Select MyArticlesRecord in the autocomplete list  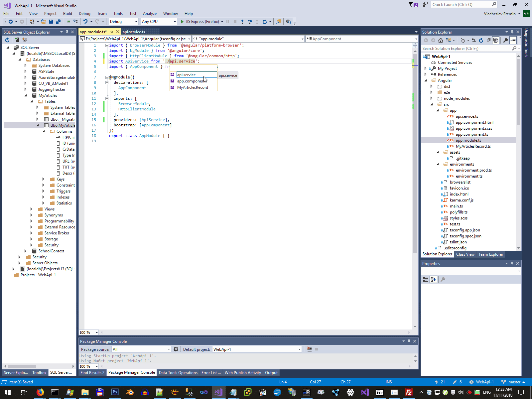194,87
